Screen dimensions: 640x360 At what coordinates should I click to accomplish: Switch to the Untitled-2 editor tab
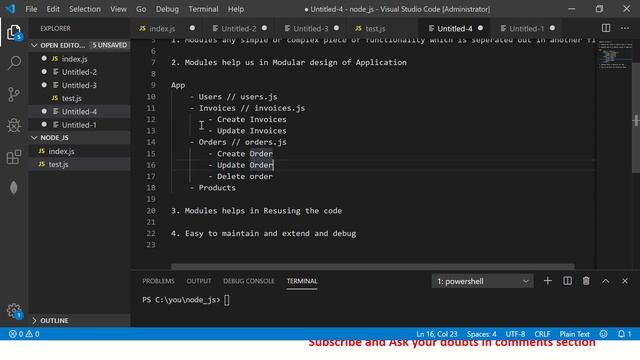(238, 29)
